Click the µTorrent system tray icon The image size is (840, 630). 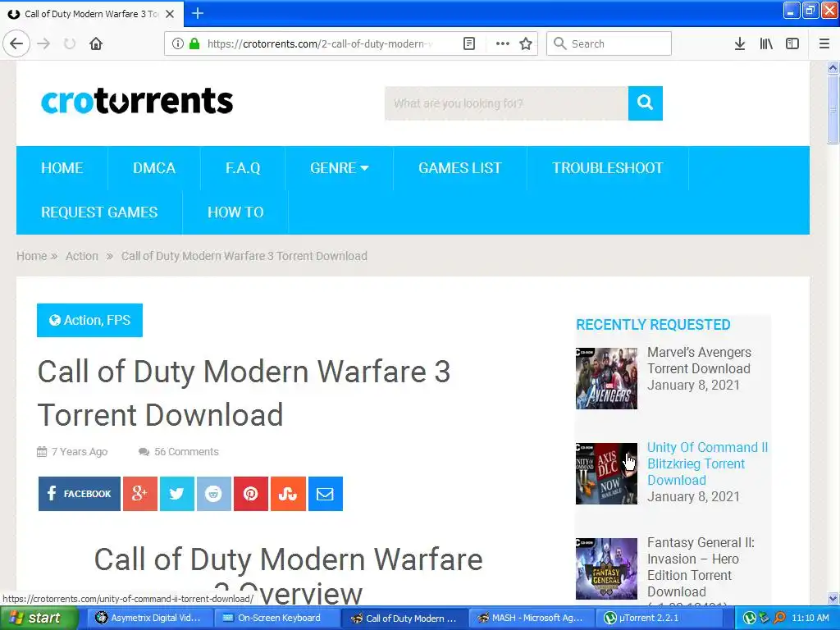(x=750, y=619)
